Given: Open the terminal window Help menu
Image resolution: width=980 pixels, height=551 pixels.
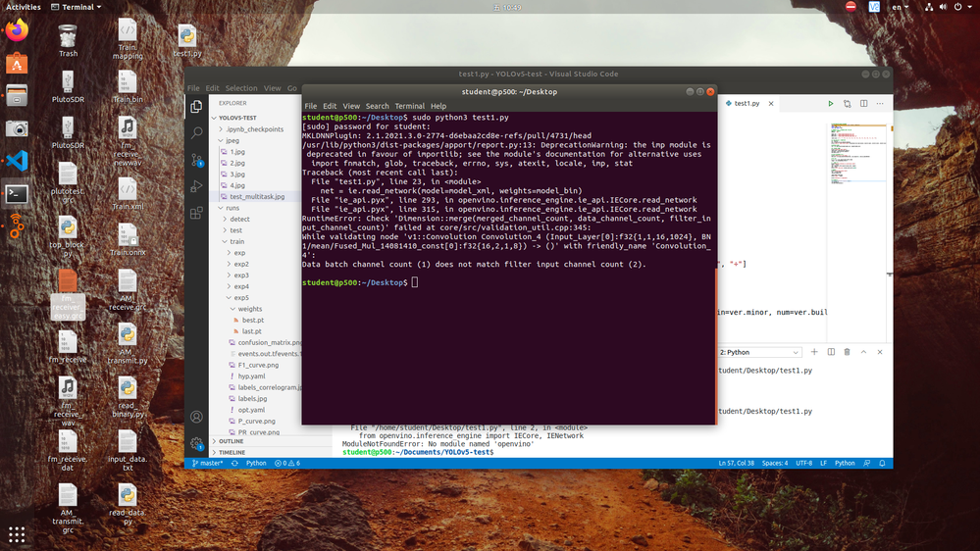Looking at the screenshot, I should (438, 106).
